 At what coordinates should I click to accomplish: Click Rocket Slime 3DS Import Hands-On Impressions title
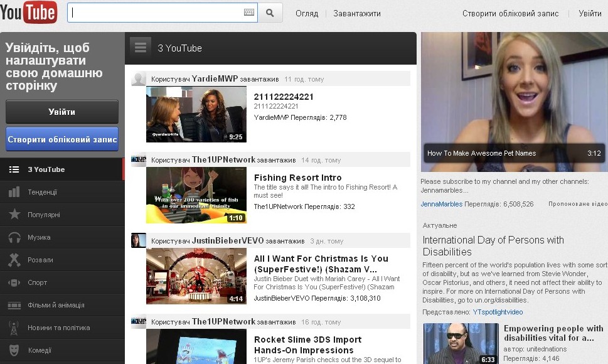tap(308, 345)
